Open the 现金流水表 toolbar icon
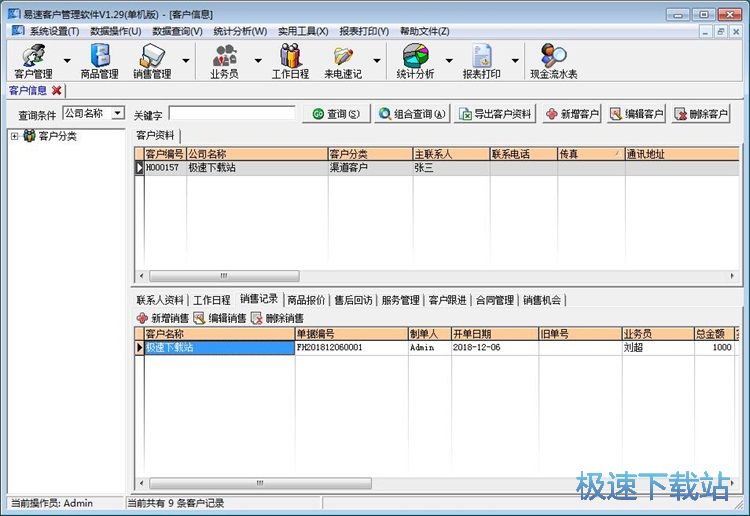This screenshot has height=516, width=750. pyautogui.click(x=553, y=61)
